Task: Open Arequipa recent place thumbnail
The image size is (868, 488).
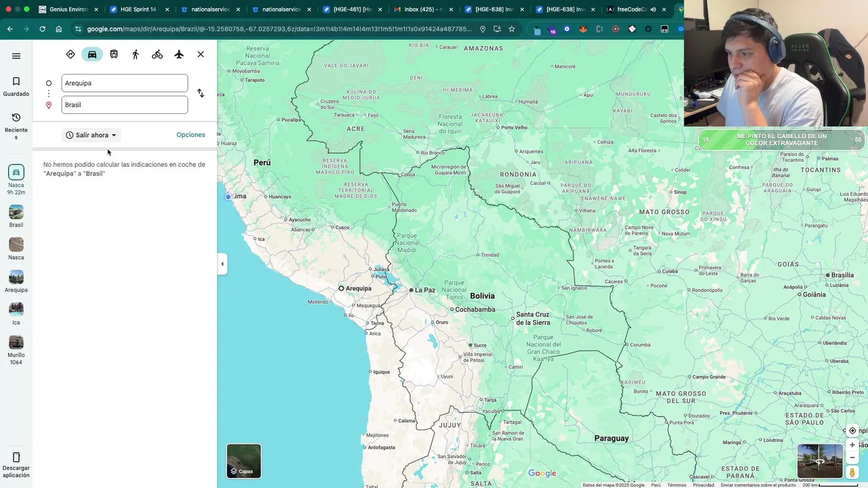Action: (x=16, y=277)
